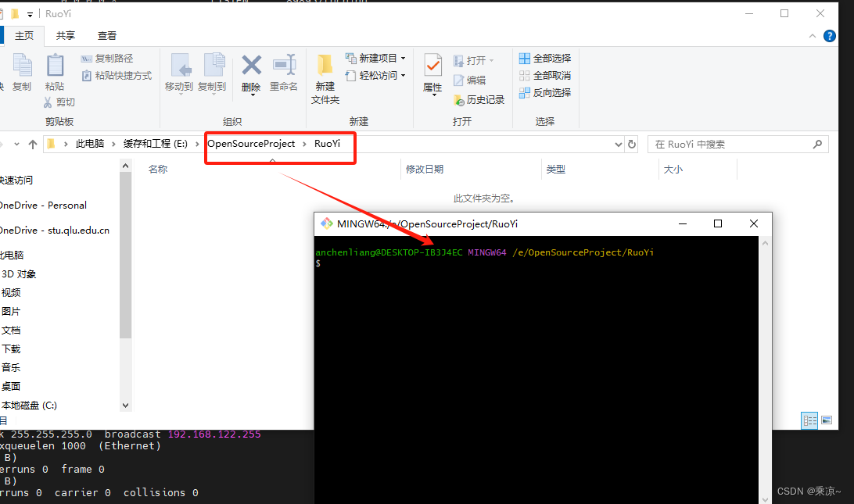
Task: Click the Refresh button beside address bar
Action: [632, 145]
